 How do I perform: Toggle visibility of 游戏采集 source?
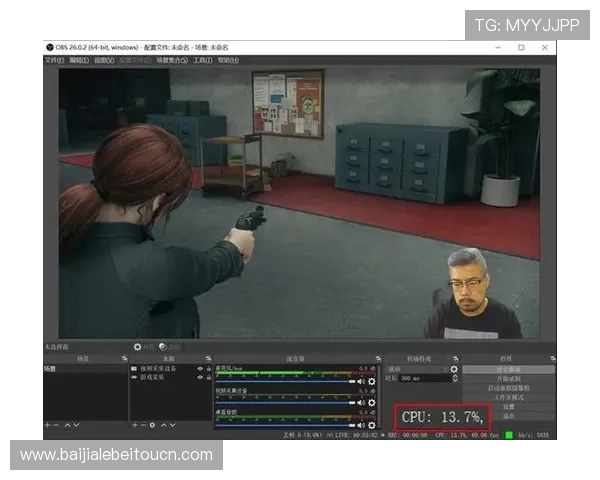199,377
